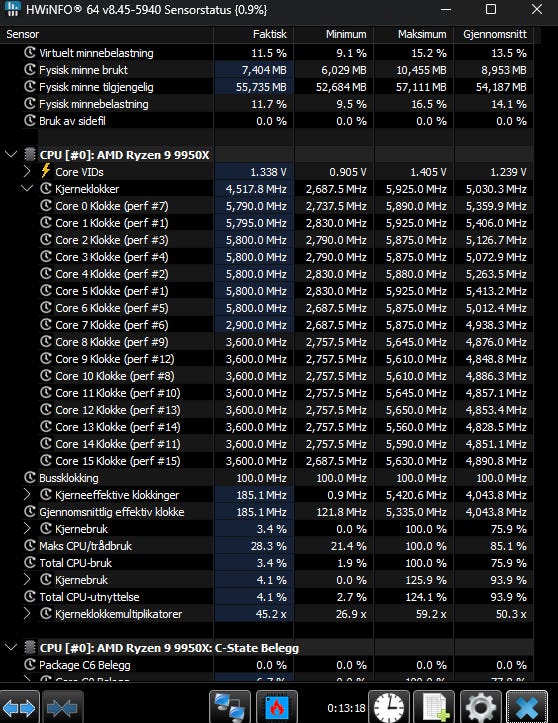This screenshot has height=723, width=558.
Task: Open the gear settings icon
Action: [481, 707]
